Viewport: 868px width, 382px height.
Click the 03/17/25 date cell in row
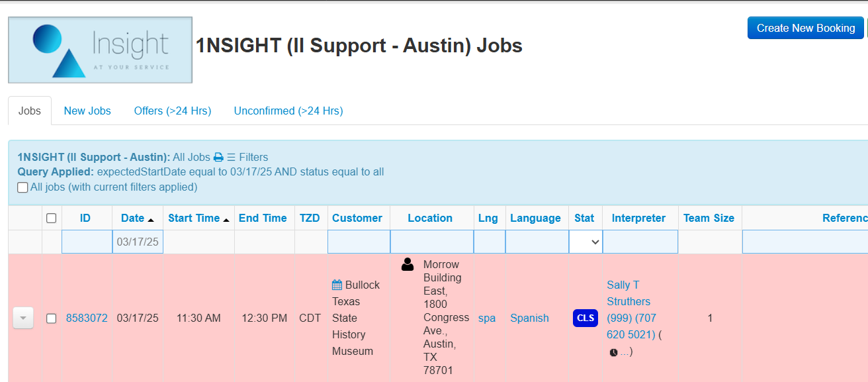[x=138, y=318]
